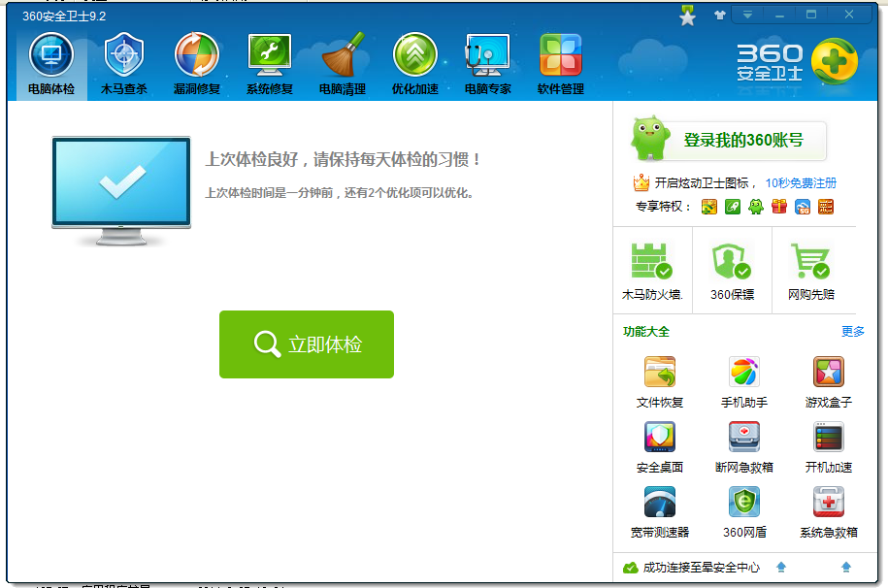Click last orange privilege icon
The height and width of the screenshot is (588, 888).
tap(826, 207)
